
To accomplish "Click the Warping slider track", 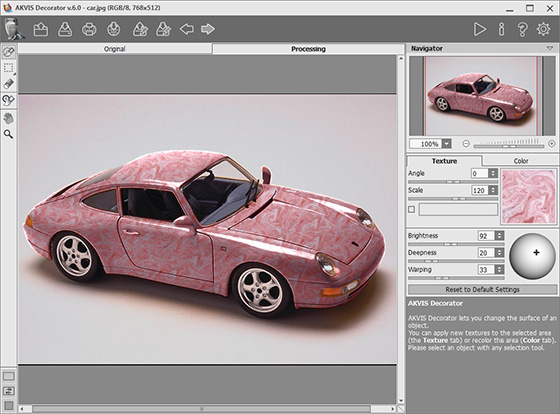I will [456, 278].
